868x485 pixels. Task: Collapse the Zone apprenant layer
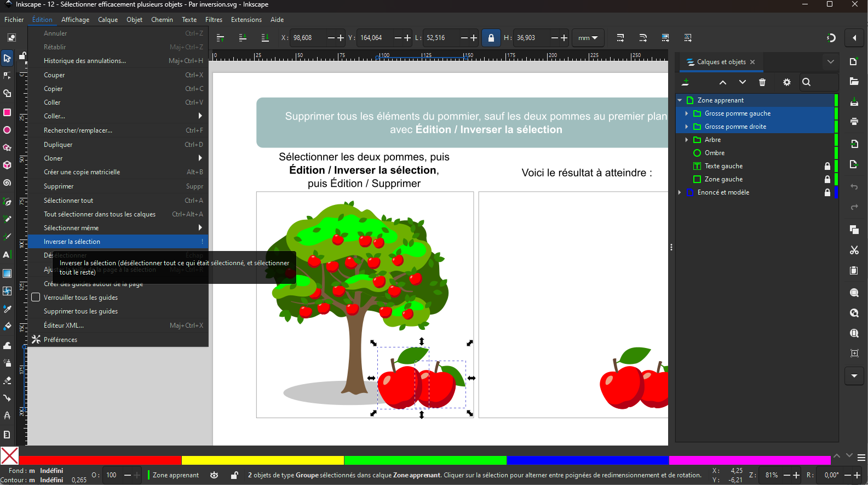point(680,100)
